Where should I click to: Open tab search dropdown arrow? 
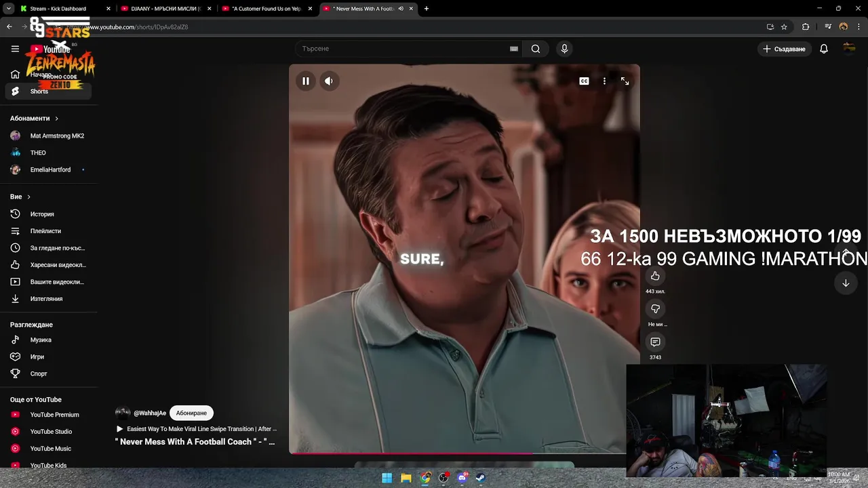8,9
